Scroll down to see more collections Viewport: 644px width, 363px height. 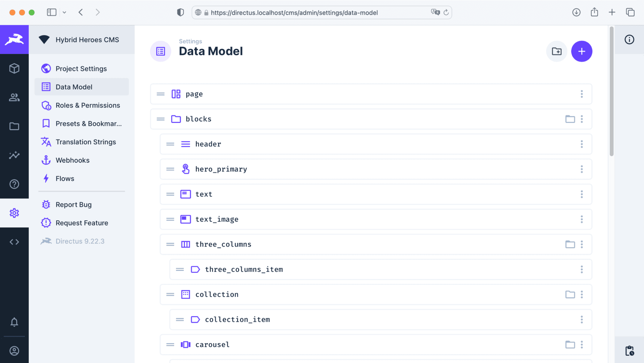[x=612, y=265]
